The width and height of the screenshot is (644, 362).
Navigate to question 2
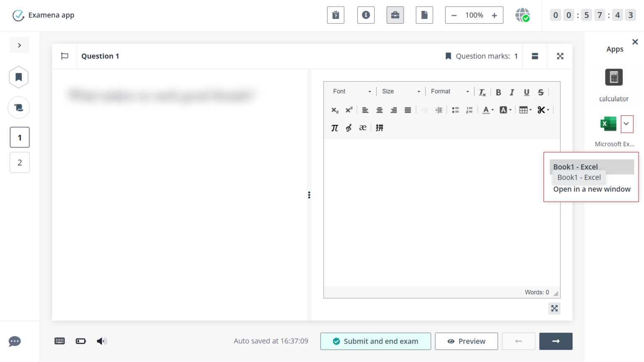(x=19, y=162)
